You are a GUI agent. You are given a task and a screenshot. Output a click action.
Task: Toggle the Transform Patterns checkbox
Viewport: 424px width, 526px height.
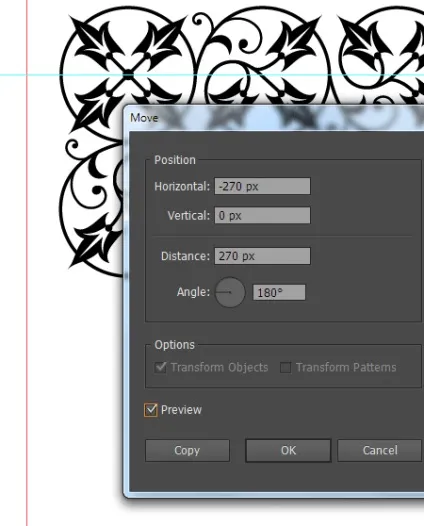[x=285, y=367]
